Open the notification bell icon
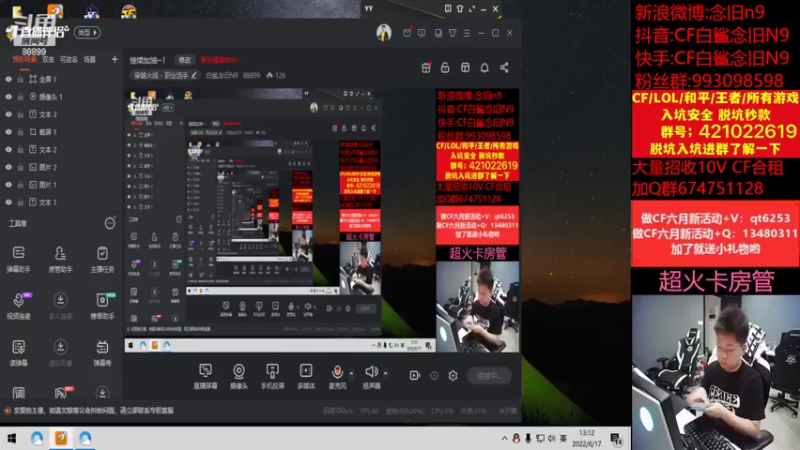 click(484, 68)
